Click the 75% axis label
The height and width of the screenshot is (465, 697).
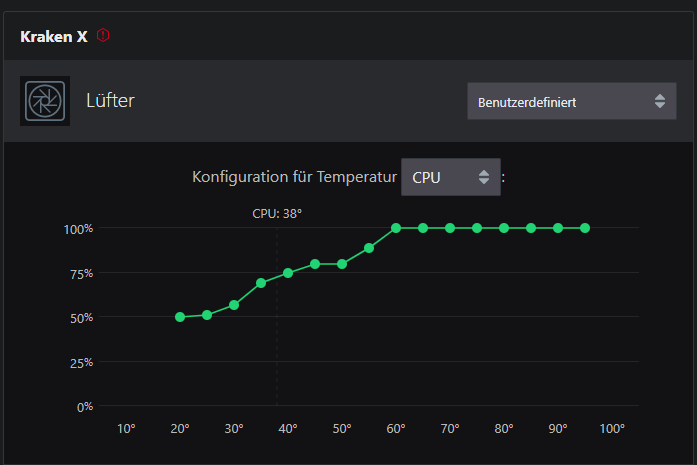[x=82, y=274]
